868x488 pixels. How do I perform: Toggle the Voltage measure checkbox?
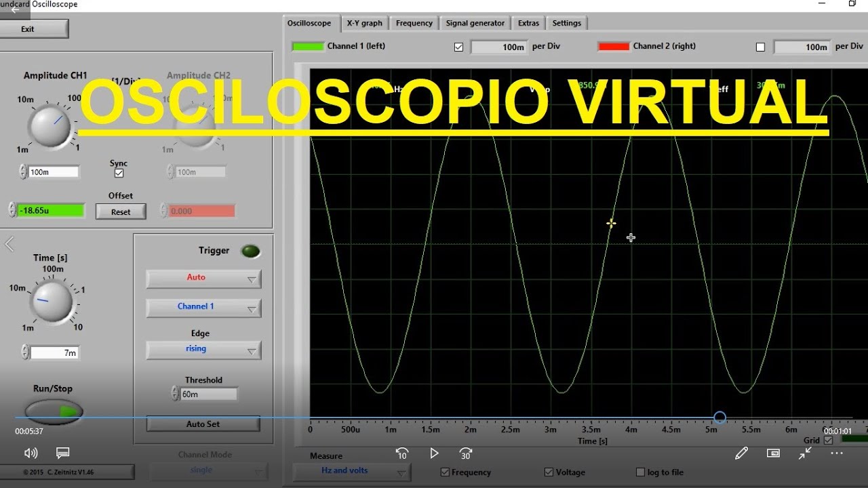[x=549, y=472]
